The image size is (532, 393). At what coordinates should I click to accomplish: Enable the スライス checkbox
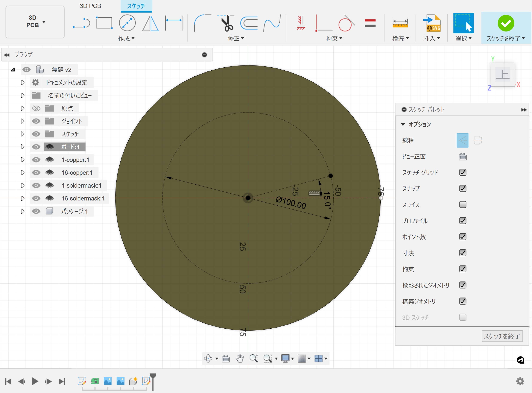coord(462,205)
